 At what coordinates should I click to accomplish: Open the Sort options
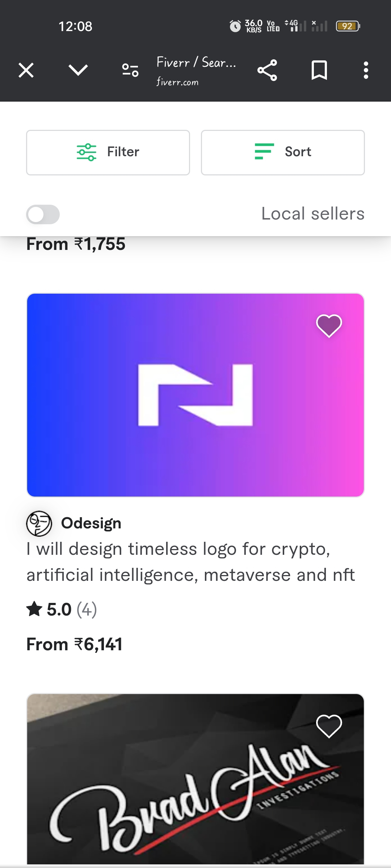pos(283,152)
